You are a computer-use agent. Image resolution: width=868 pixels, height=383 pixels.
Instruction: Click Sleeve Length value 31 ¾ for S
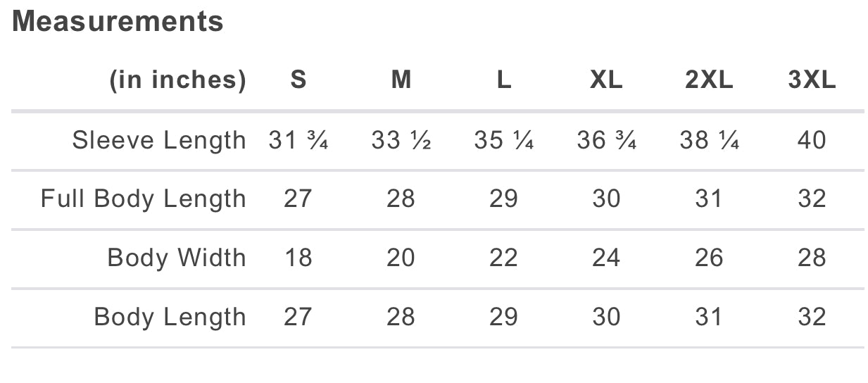[x=298, y=141]
